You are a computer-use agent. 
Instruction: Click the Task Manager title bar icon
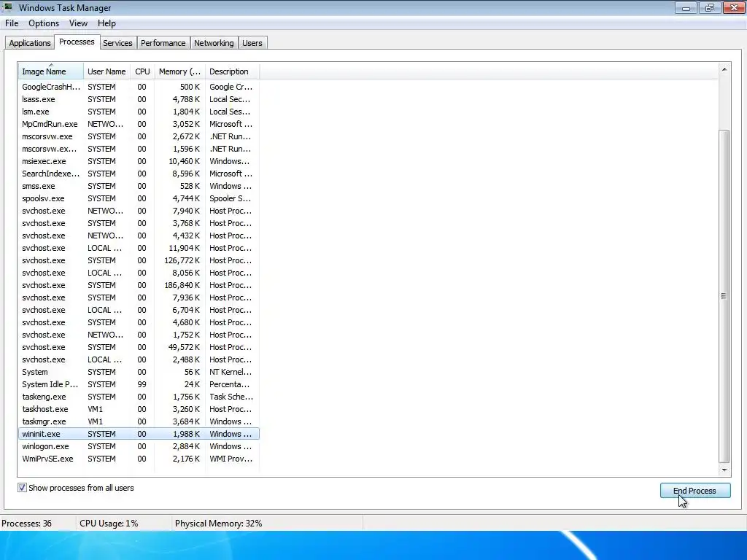(x=8, y=7)
